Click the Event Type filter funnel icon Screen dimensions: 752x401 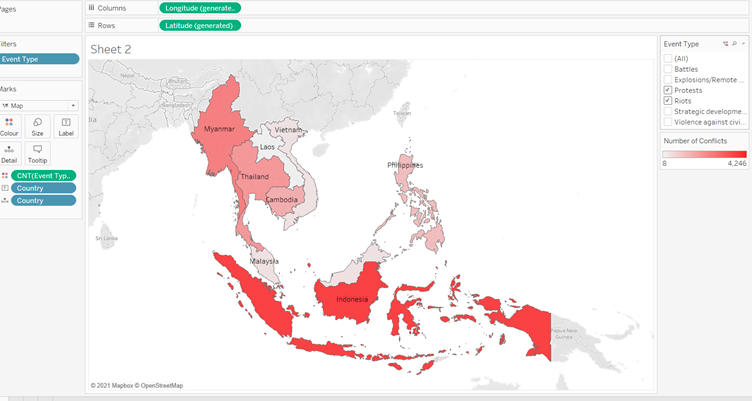(x=726, y=44)
